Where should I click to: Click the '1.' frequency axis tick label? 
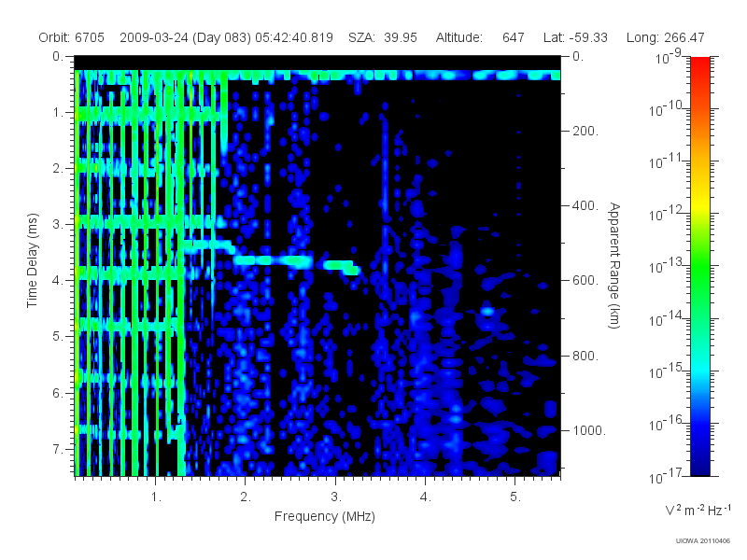point(156,497)
